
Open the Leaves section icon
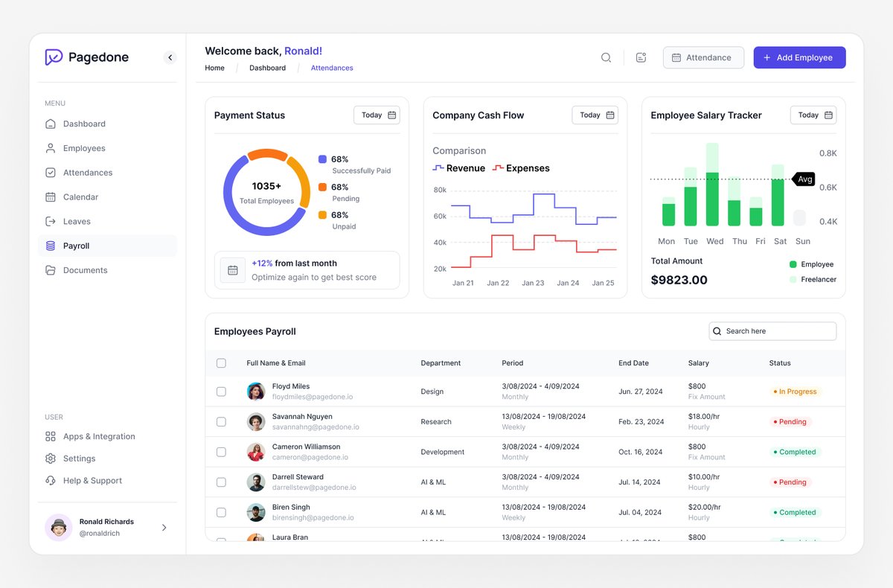click(51, 221)
